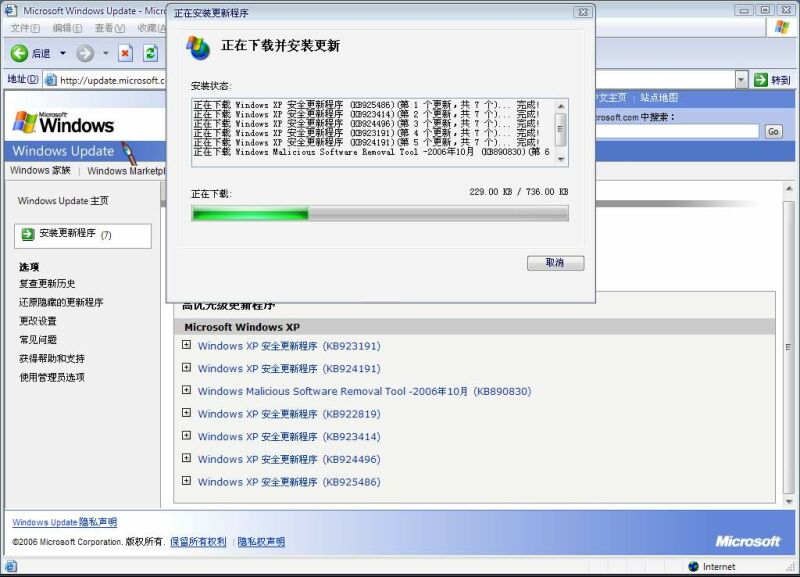Click 安装更新程序 (7) in the sidebar
This screenshot has height=577, width=800.
coord(83,235)
